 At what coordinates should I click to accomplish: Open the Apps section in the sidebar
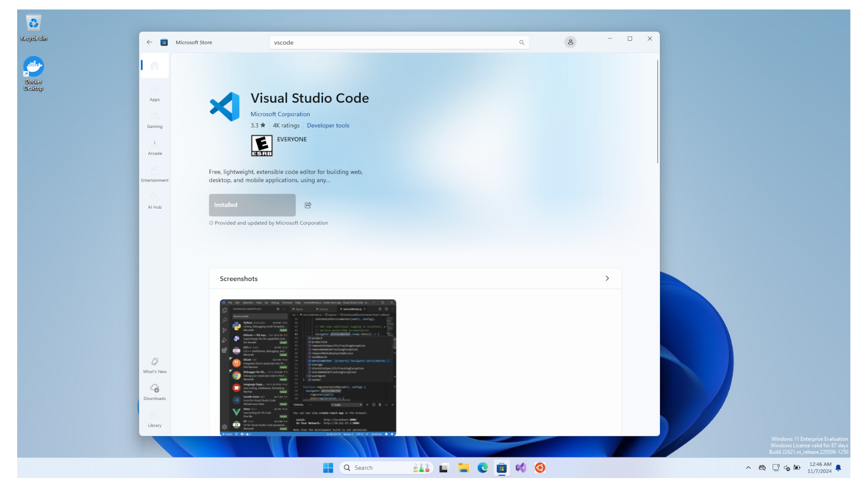point(154,94)
